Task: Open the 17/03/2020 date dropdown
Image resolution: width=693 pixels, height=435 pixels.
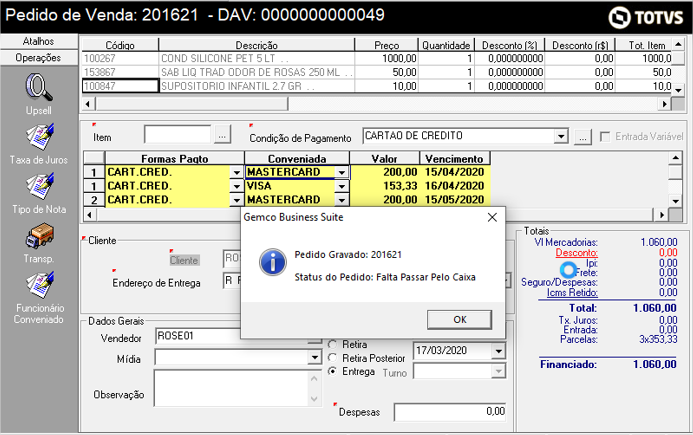Action: pos(499,351)
